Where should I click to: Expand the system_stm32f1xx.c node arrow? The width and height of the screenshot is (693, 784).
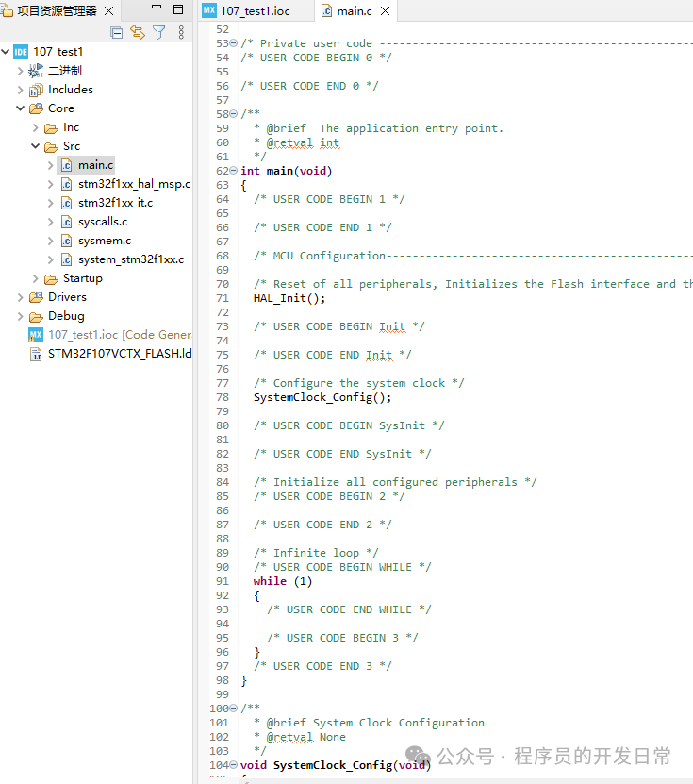(51, 259)
